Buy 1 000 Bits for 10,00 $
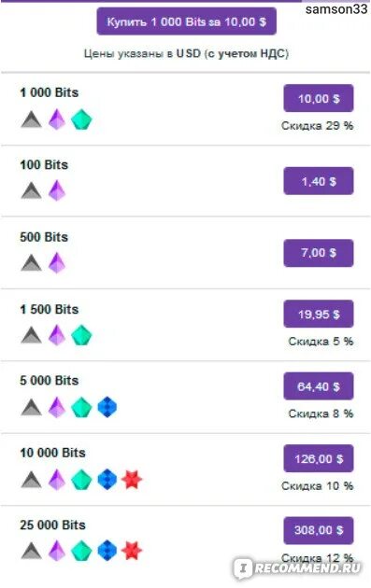 point(319,98)
